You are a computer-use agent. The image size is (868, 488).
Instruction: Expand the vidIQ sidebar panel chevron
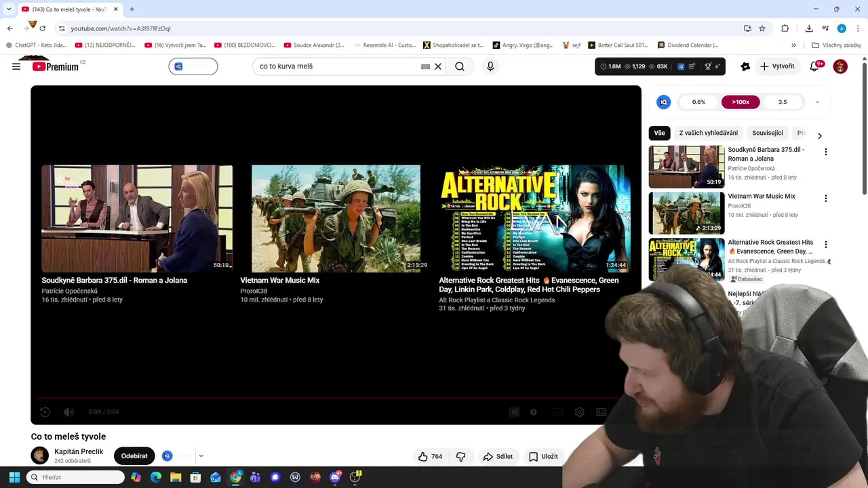pos(817,102)
